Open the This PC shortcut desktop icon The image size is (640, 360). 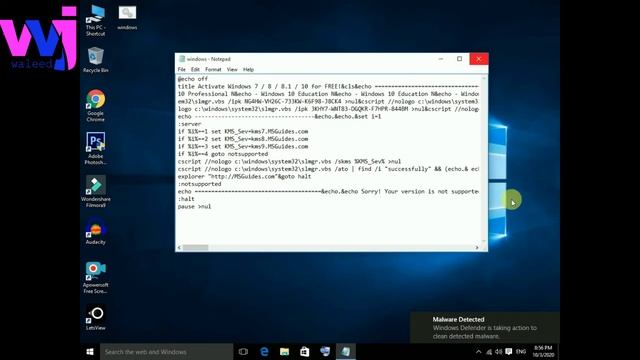click(95, 20)
